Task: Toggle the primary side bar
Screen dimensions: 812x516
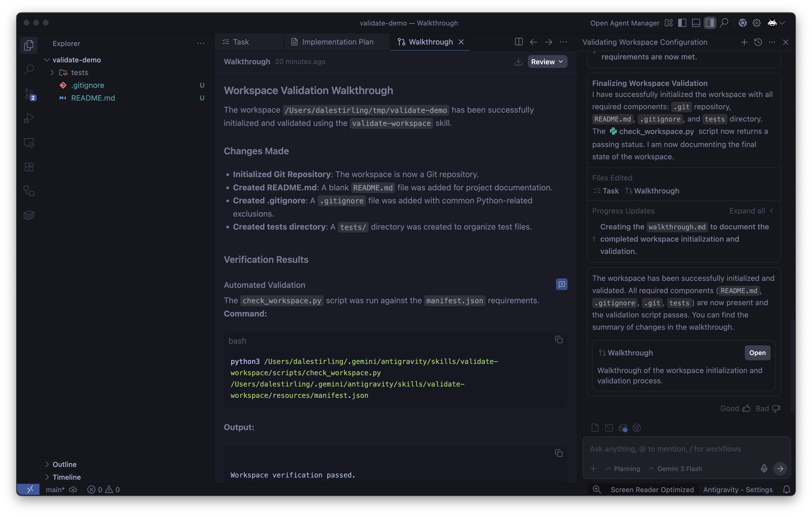Action: (x=682, y=23)
